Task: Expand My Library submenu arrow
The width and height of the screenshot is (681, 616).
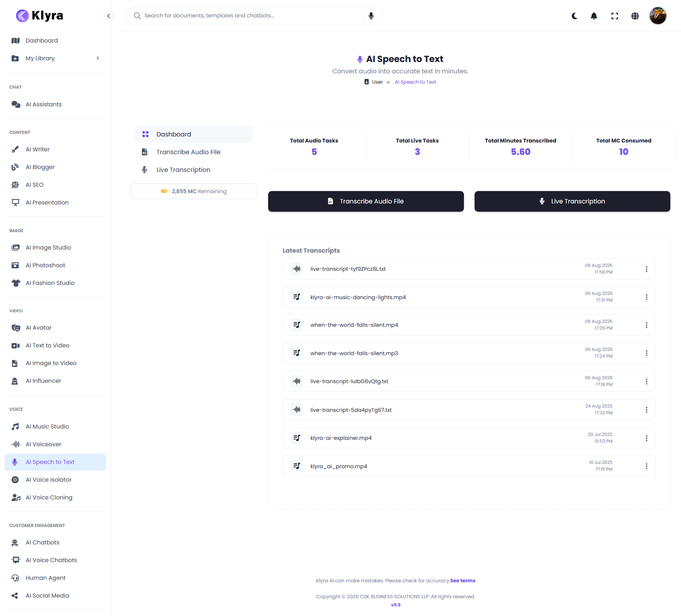Action: pos(98,58)
